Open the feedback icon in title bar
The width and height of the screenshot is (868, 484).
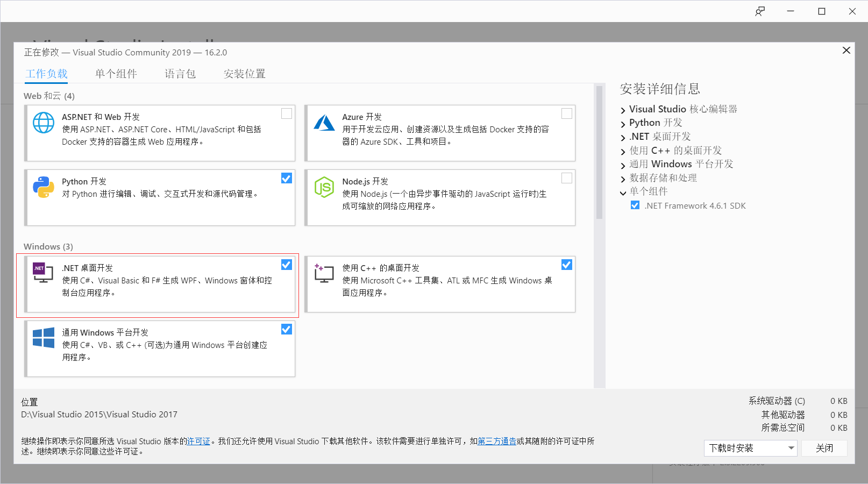click(x=759, y=11)
